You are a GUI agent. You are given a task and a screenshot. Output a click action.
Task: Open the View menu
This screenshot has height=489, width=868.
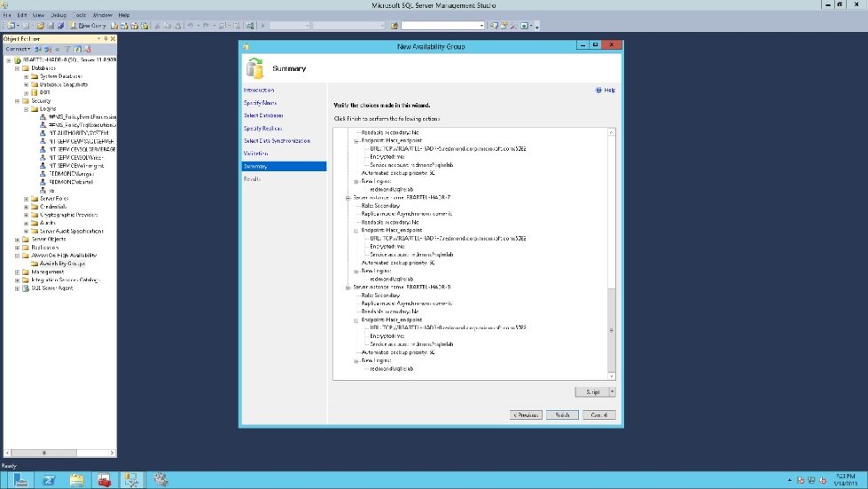pyautogui.click(x=38, y=15)
